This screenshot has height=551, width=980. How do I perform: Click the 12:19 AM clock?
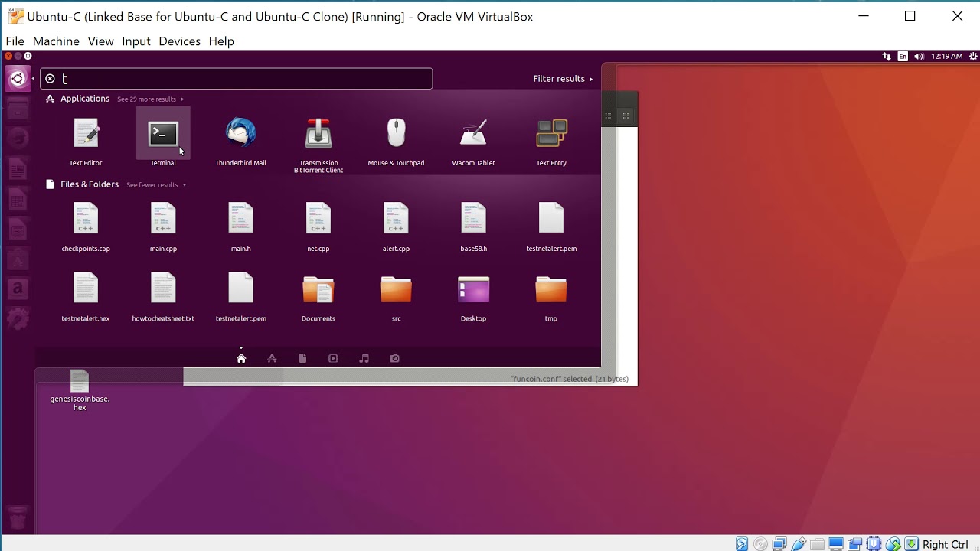(x=947, y=56)
